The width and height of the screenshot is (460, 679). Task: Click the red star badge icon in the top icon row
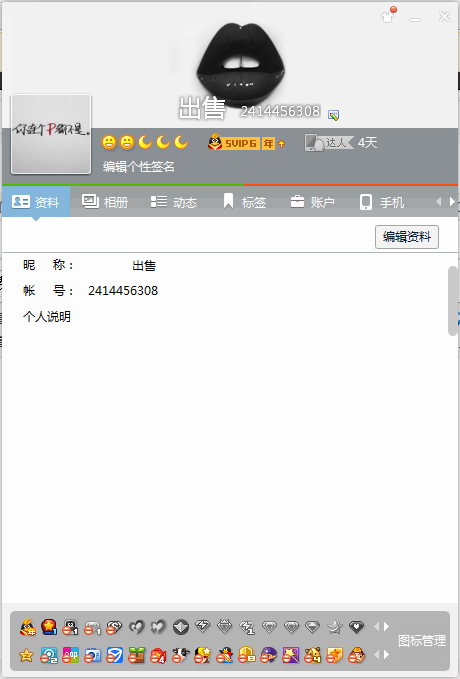[49, 627]
